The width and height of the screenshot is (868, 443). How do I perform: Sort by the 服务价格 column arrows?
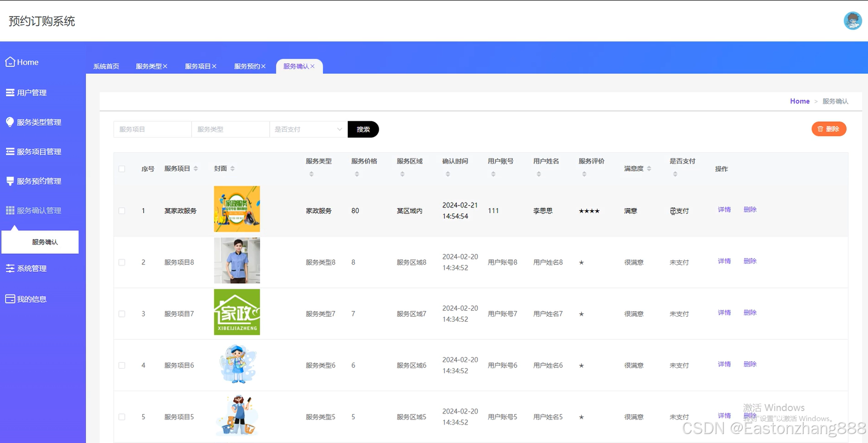(357, 174)
